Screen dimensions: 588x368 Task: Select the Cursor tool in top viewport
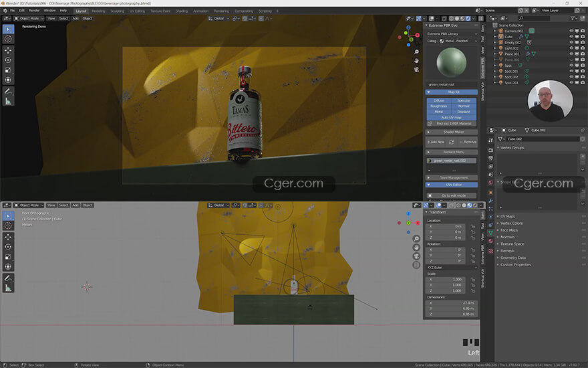8,39
